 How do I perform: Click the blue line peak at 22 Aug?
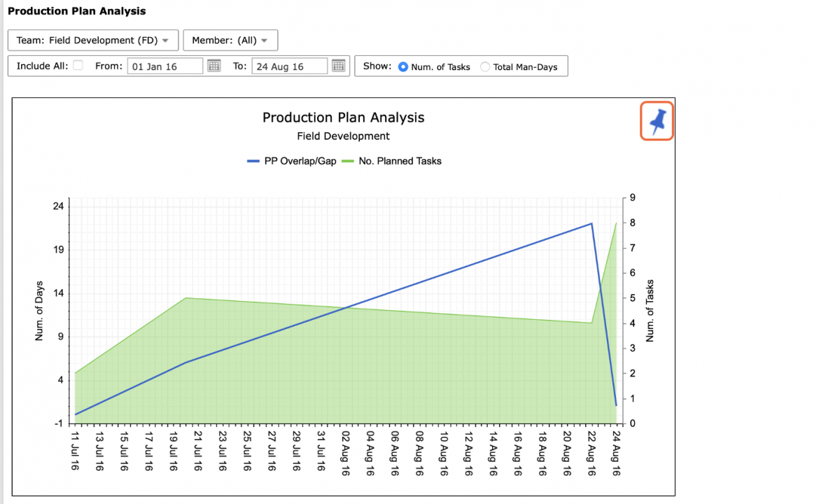[x=591, y=223]
